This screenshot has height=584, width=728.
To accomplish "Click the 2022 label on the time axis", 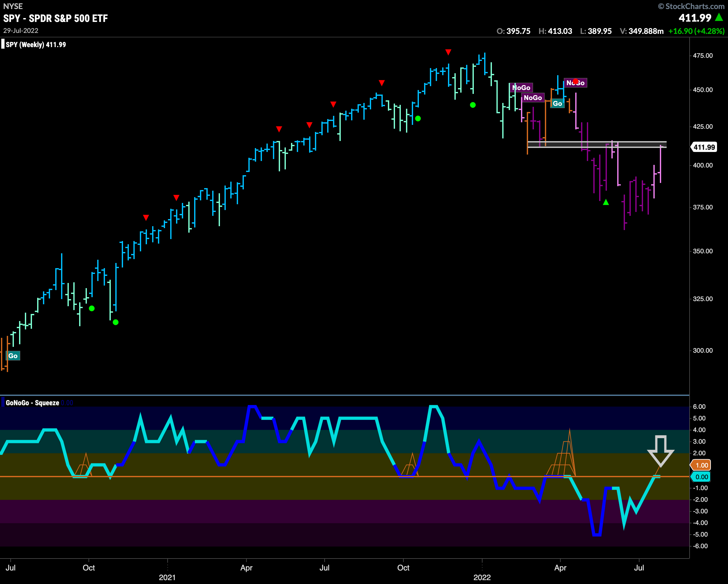I will pyautogui.click(x=482, y=577).
